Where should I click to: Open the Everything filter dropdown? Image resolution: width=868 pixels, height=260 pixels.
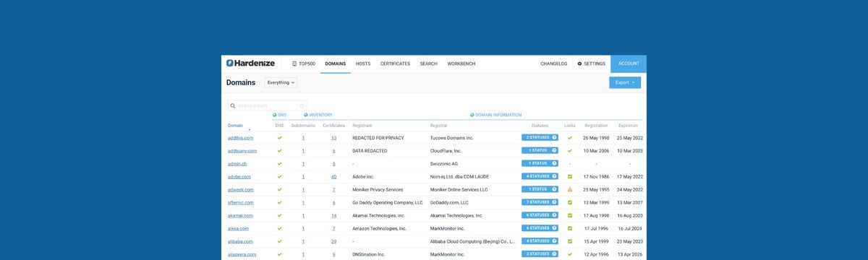point(281,82)
